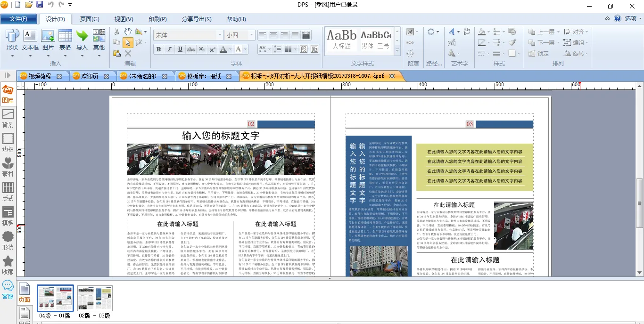The width and height of the screenshot is (644, 324).
Task: Click the save icon in the title bar
Action: pos(40,5)
